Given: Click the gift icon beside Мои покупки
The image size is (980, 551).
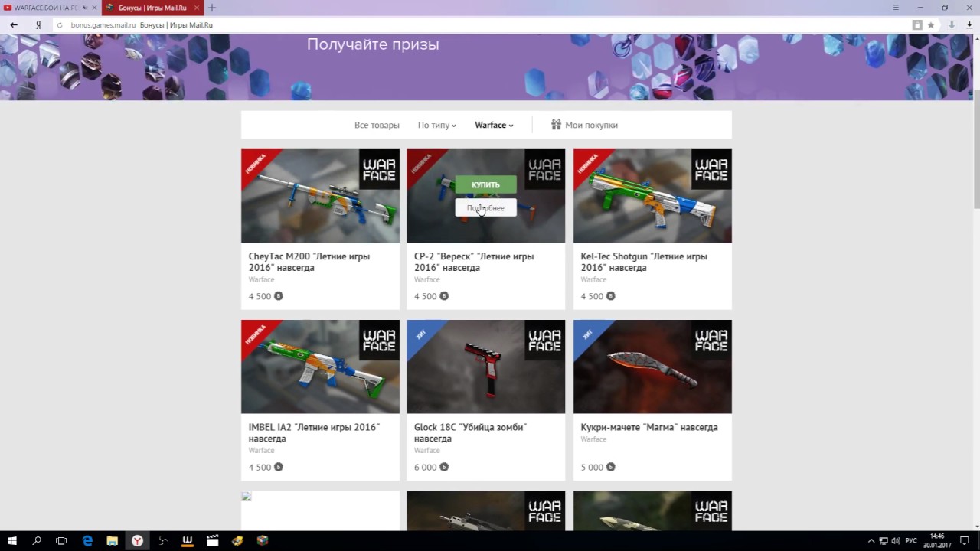Looking at the screenshot, I should (x=556, y=125).
